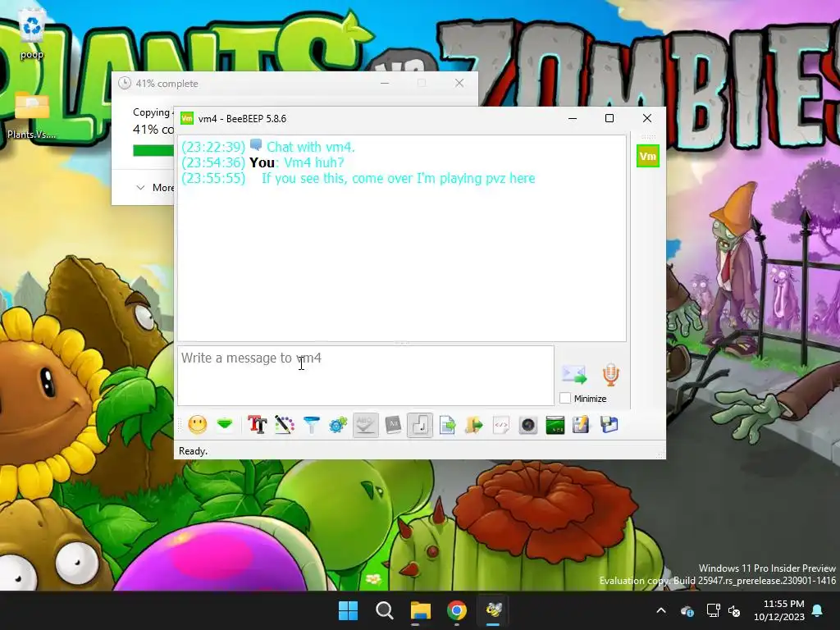
Task: Click the green chalkboard icon
Action: tap(555, 425)
